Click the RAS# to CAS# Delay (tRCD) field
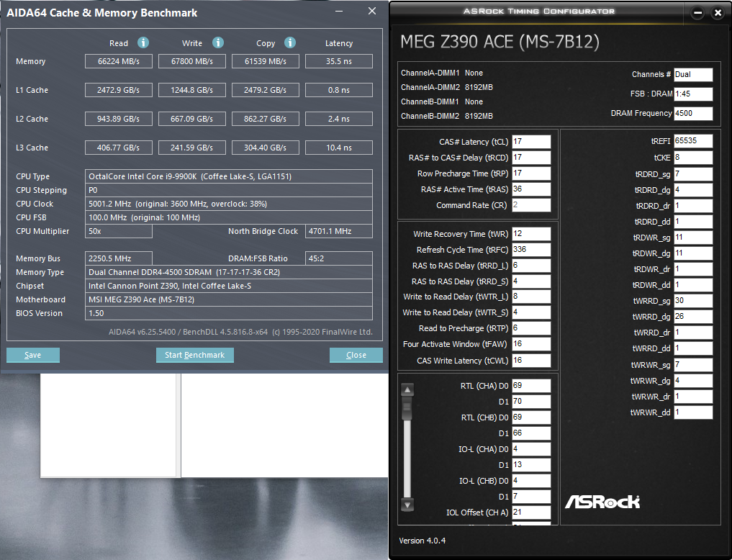This screenshot has width=732, height=560. (x=531, y=157)
